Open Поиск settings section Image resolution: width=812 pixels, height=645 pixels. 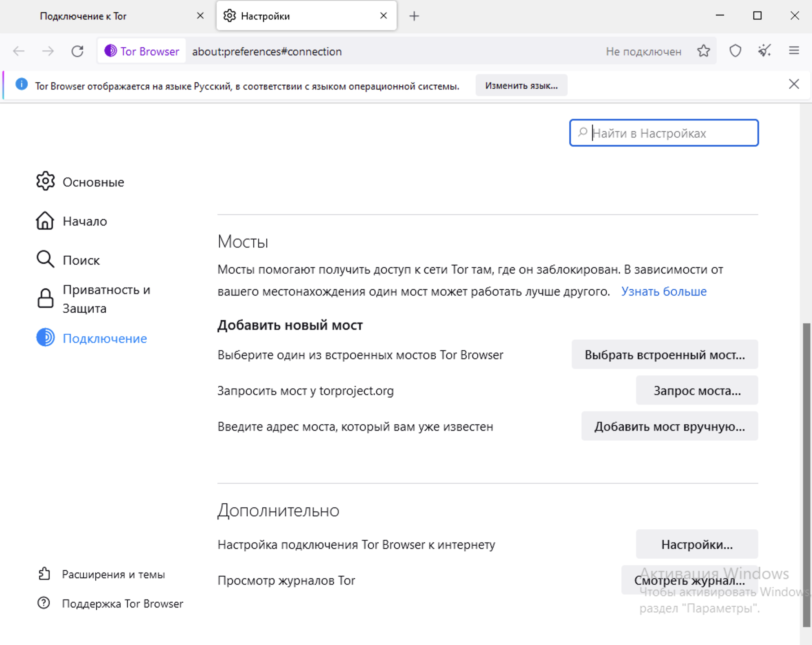click(x=80, y=259)
